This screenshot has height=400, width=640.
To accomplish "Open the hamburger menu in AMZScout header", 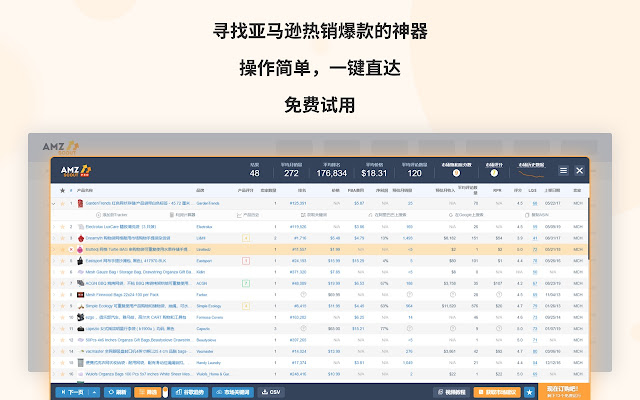I will click(x=564, y=171).
